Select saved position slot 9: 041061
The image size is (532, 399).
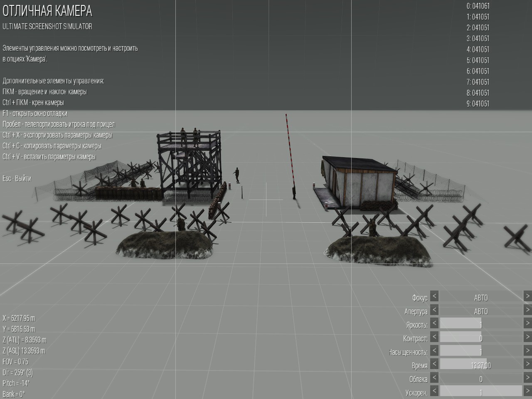pyautogui.click(x=478, y=103)
